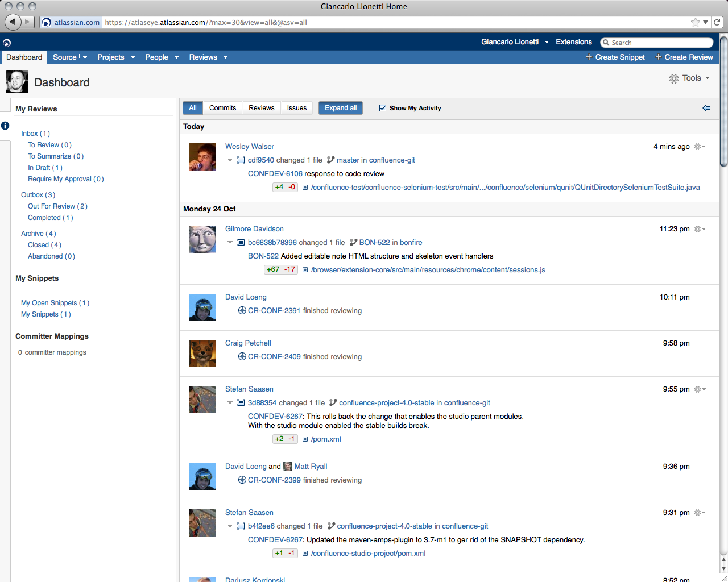
Task: Click branch icon before BON-522 in bonfire
Action: pyautogui.click(x=353, y=243)
